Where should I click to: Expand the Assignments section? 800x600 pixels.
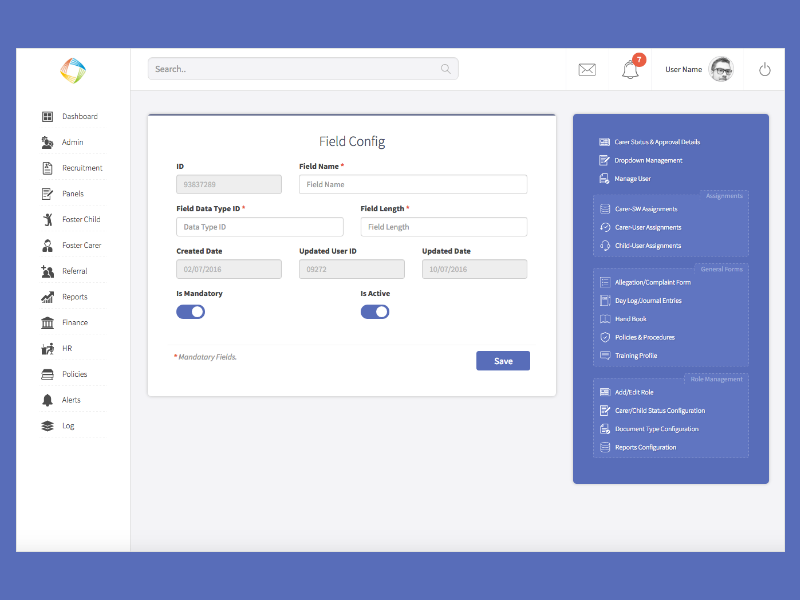(723, 196)
